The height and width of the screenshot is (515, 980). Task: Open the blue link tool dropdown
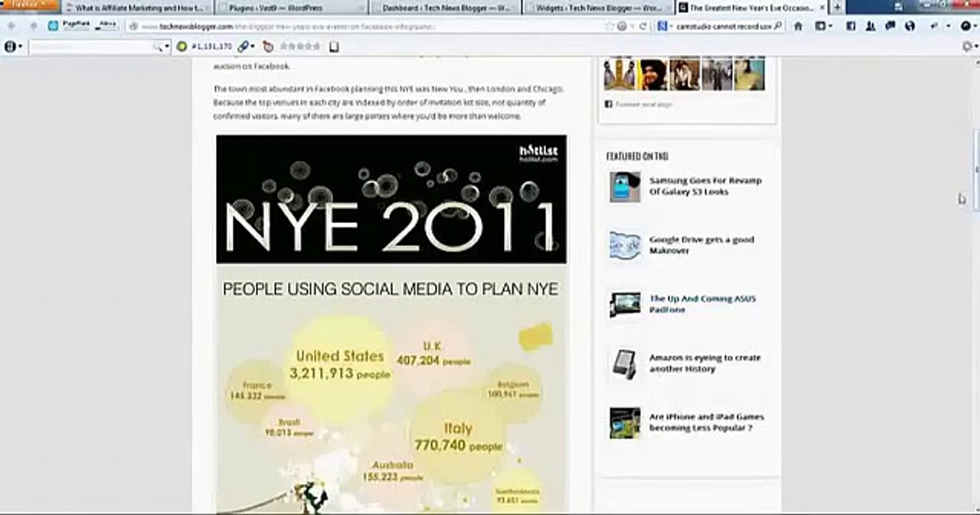(247, 46)
